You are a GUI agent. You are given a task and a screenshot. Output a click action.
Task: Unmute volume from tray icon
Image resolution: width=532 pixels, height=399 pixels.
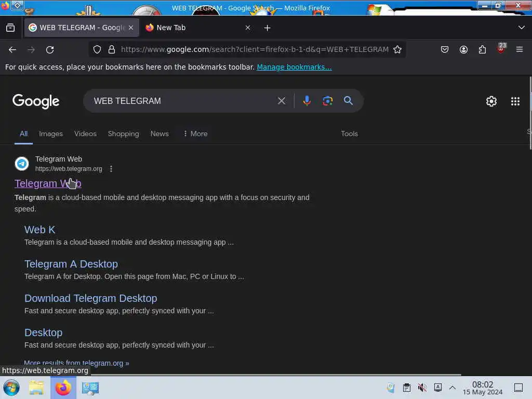[x=422, y=388]
